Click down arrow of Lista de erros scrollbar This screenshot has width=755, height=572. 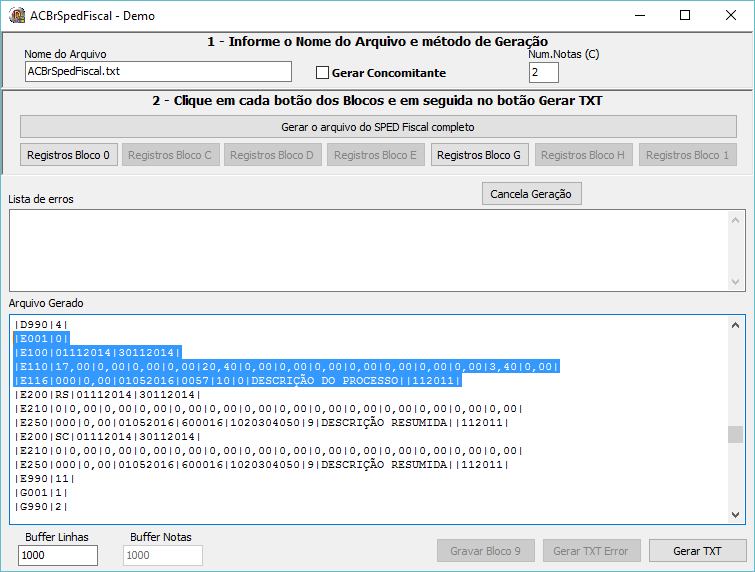[x=735, y=282]
